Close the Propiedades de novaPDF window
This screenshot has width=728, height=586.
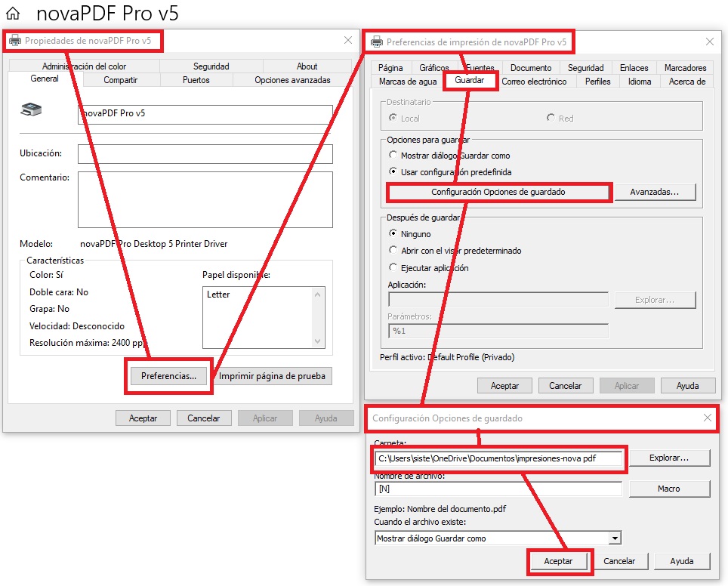click(347, 40)
